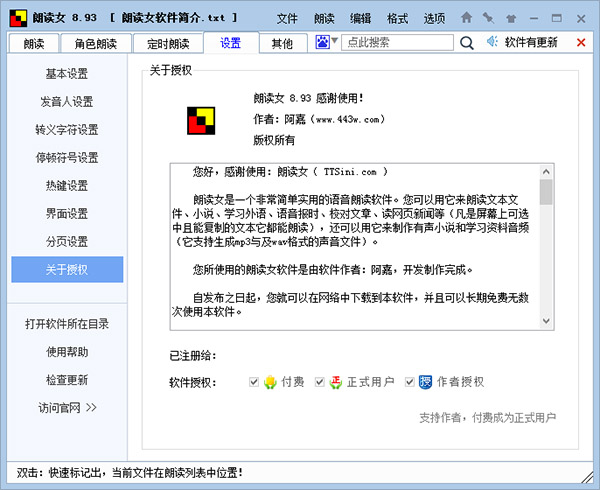Toggle the 作者授权 checkbox
Image resolution: width=600 pixels, height=490 pixels.
pos(405,382)
